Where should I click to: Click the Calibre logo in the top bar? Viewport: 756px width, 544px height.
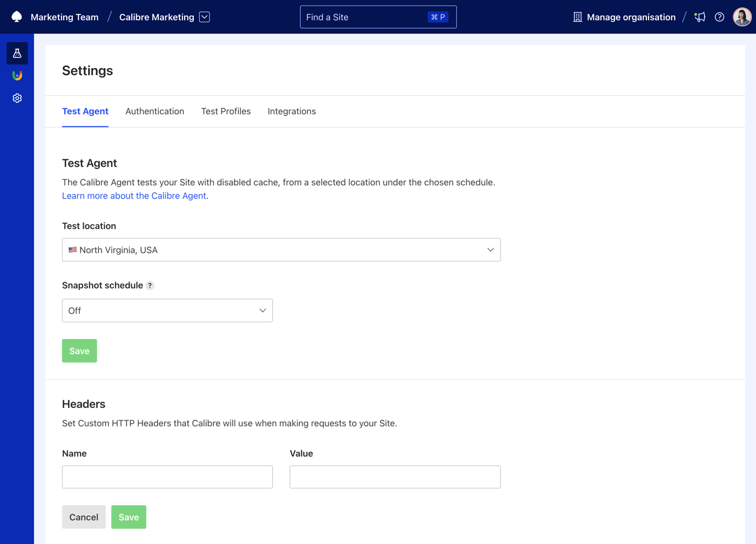16,17
